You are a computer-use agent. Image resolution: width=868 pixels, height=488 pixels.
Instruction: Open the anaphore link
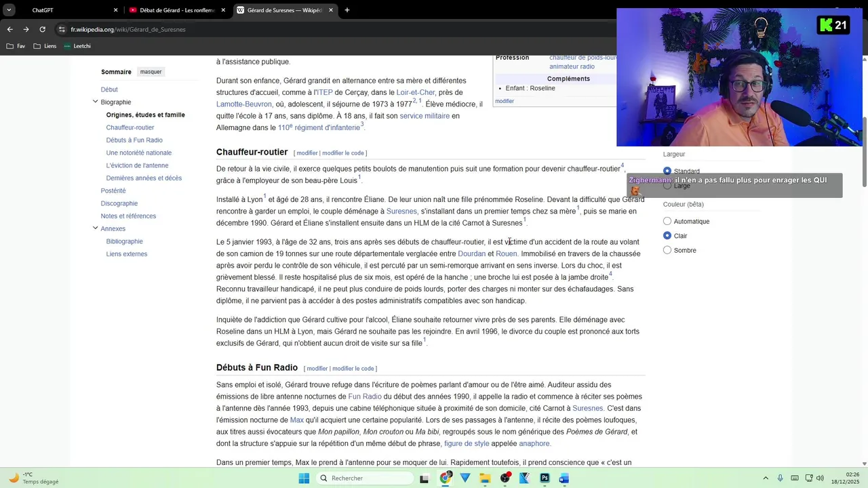[x=534, y=444]
